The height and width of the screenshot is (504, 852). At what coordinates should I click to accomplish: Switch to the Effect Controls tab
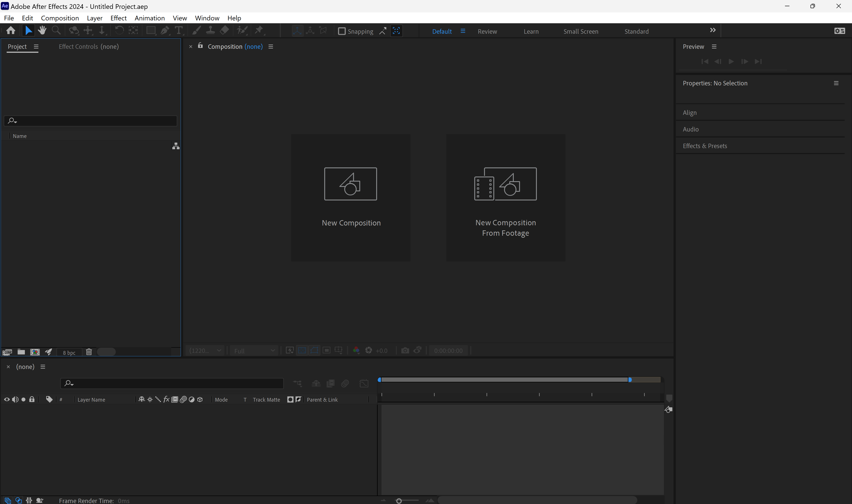click(x=78, y=47)
